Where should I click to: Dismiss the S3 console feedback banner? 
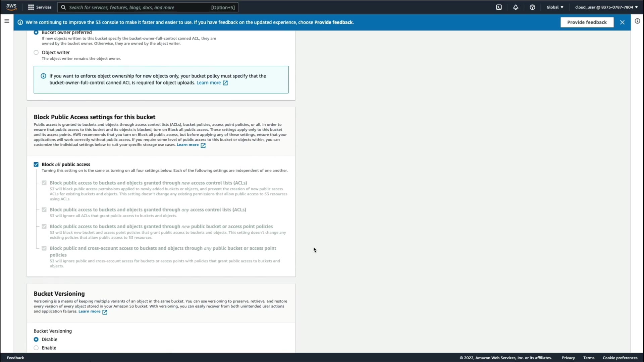622,22
